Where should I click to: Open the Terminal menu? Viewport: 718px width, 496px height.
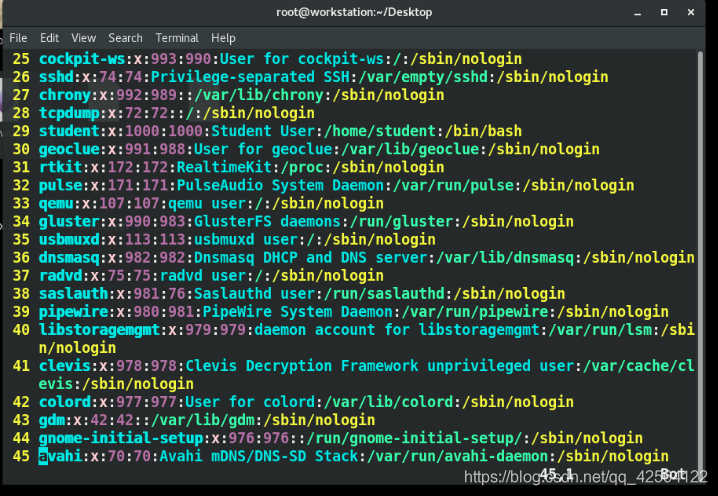coord(177,38)
